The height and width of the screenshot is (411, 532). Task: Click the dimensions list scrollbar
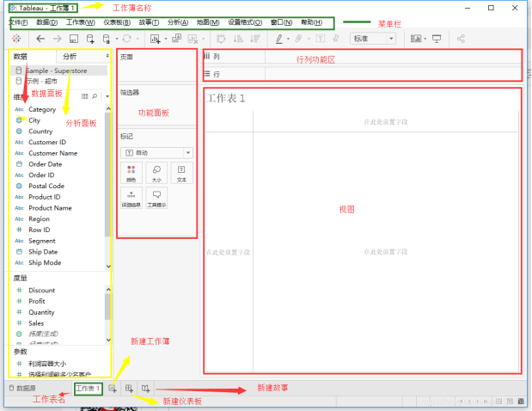coord(108,175)
